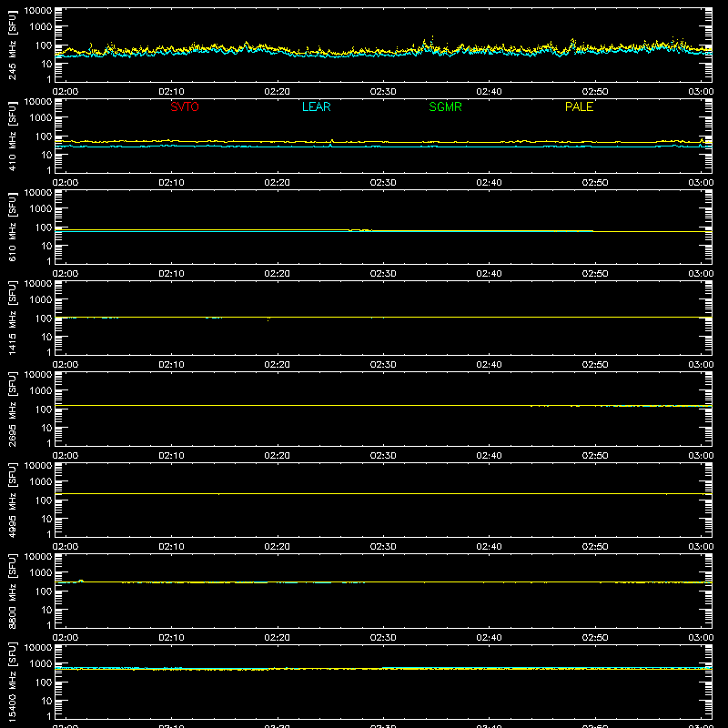Click the red SVTO station label

[x=185, y=106]
